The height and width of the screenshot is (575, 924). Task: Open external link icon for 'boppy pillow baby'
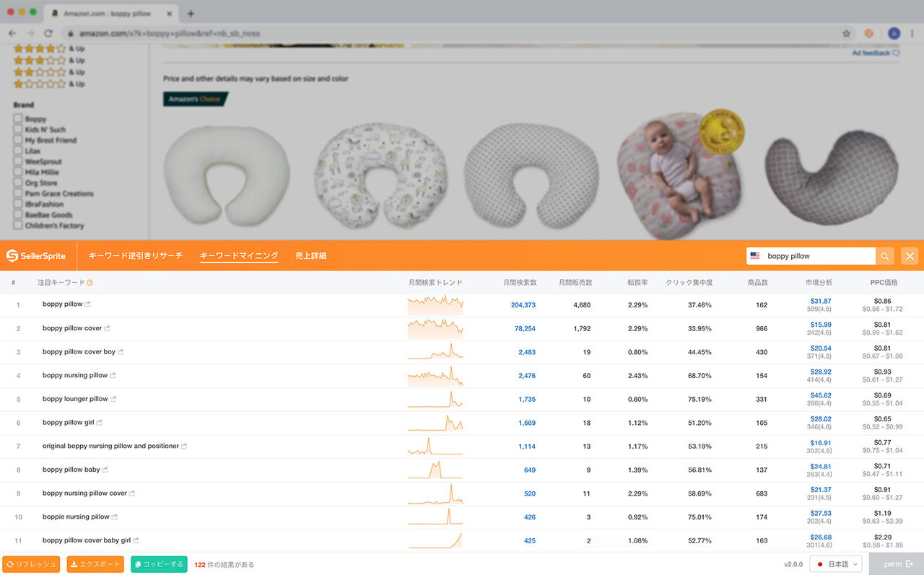coord(105,470)
